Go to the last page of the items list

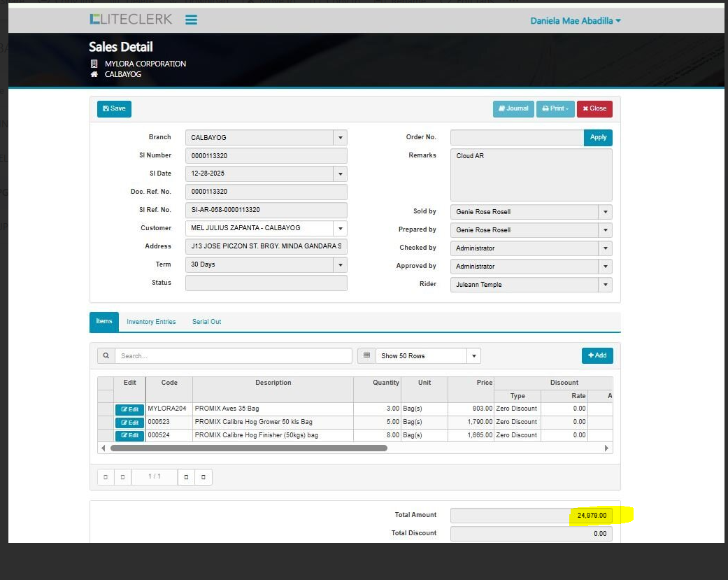(x=204, y=477)
